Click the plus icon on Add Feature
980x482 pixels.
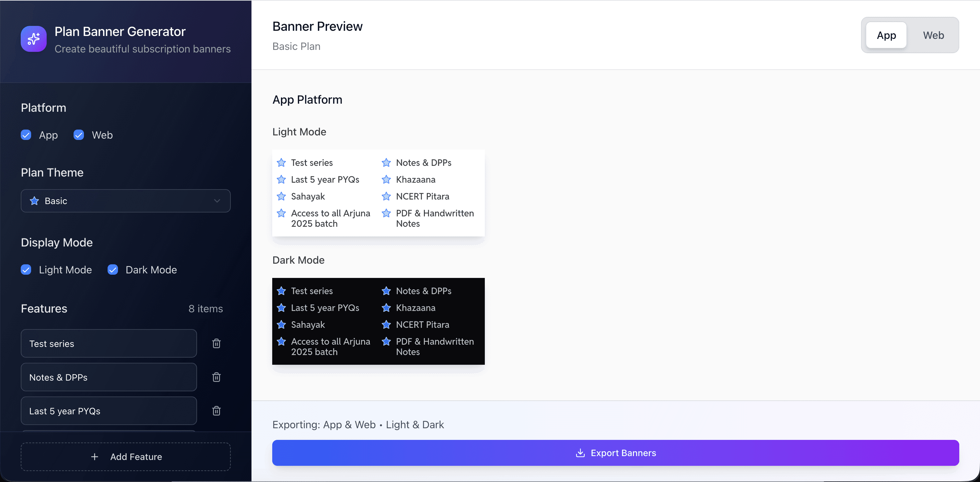[x=95, y=456]
